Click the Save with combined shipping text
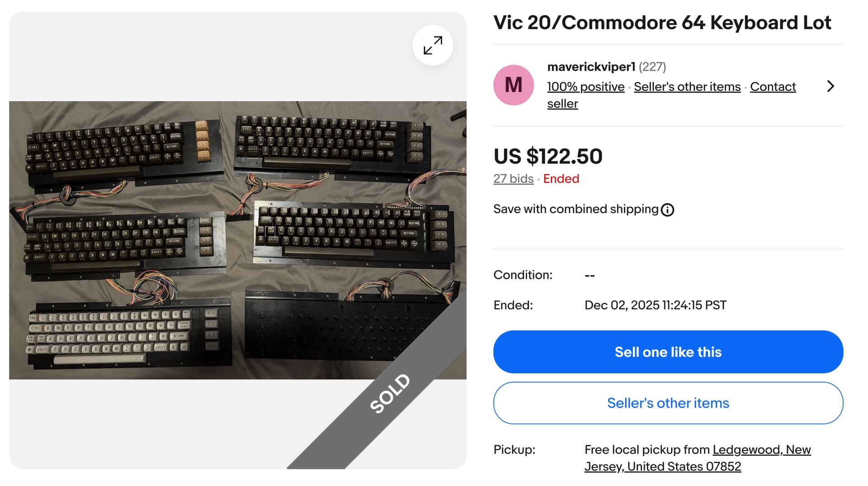The height and width of the screenshot is (486, 868). coord(575,209)
